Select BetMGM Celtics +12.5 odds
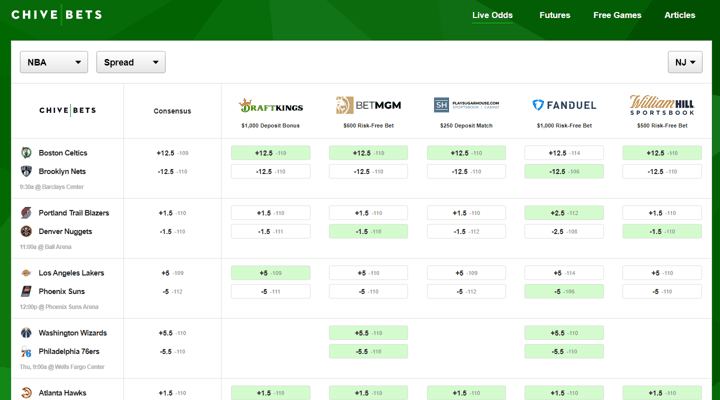The height and width of the screenshot is (400, 720). pyautogui.click(x=368, y=153)
